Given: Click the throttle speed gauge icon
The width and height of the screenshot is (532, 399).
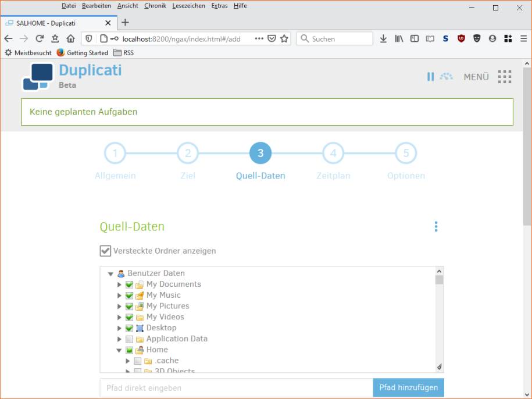Looking at the screenshot, I should point(446,76).
